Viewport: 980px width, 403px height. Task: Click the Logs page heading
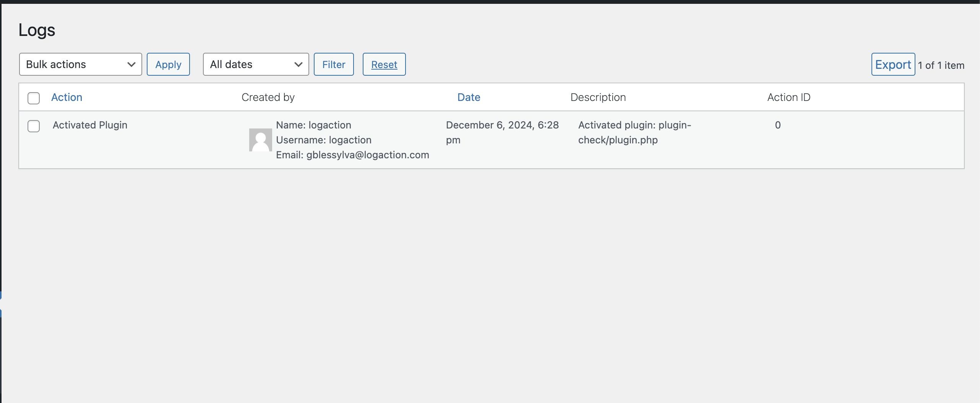pos(37,30)
